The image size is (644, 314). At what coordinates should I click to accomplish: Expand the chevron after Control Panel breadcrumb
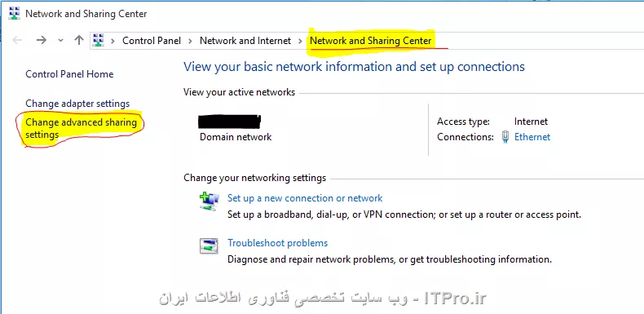click(x=190, y=41)
